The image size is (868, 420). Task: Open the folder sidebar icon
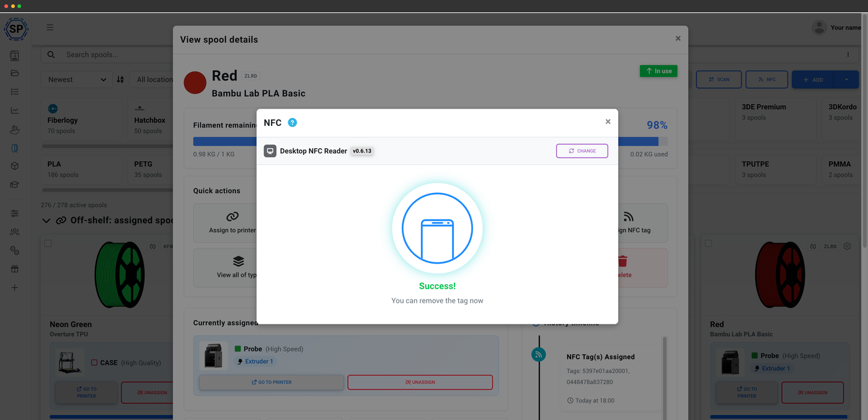pos(14,73)
